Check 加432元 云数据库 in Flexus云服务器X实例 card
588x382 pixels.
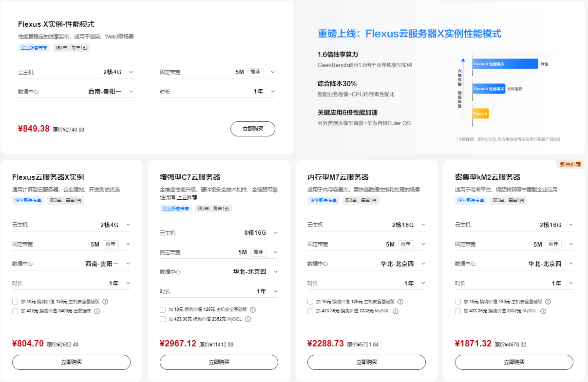coord(15,311)
